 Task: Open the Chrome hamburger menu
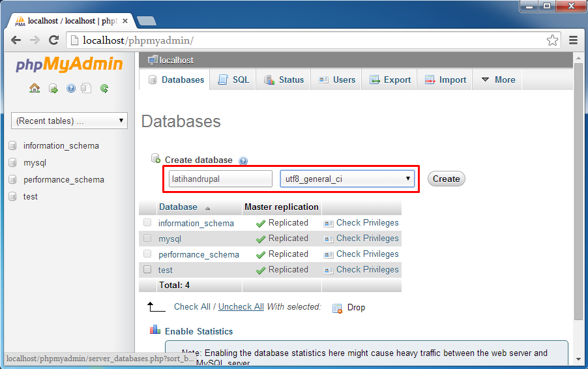click(x=573, y=40)
